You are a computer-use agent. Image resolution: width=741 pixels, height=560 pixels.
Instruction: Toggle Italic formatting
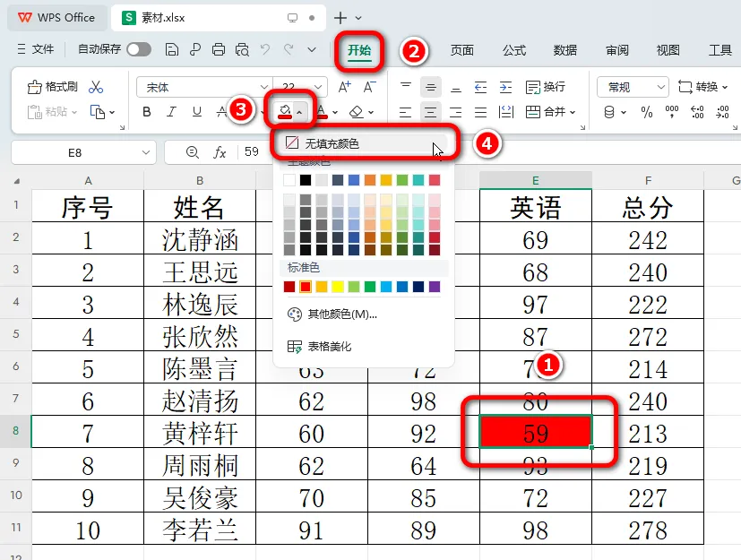point(171,112)
